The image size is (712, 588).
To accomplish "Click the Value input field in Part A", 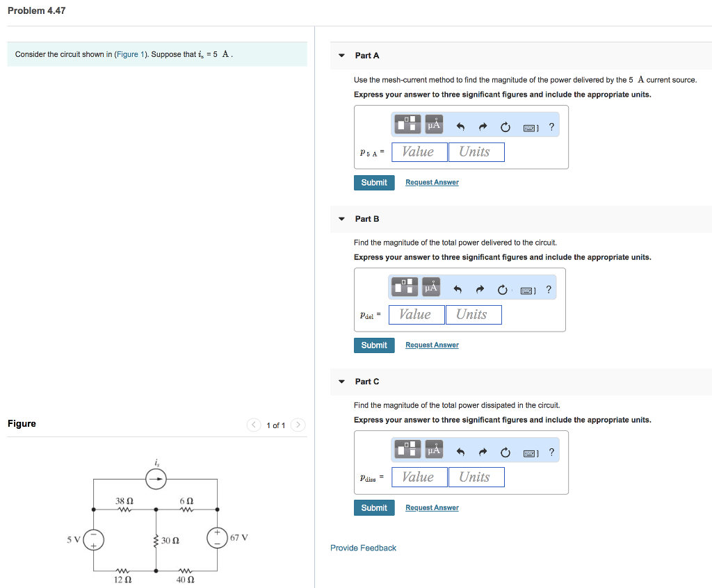I will tap(419, 152).
